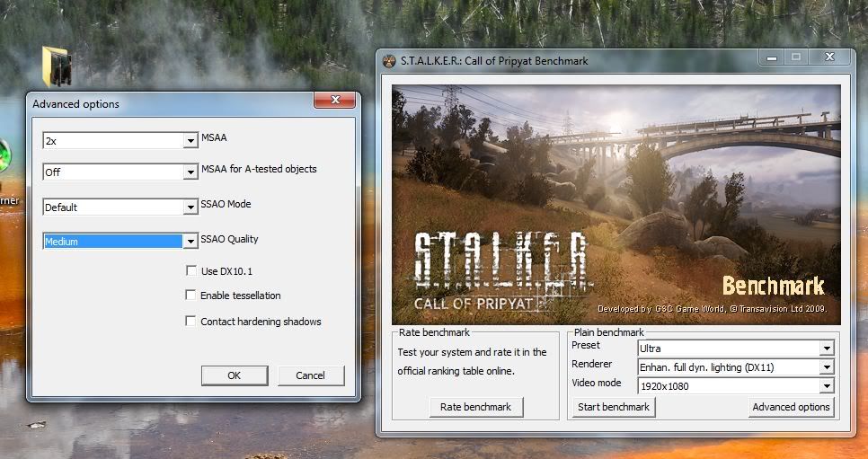Viewport: 868px width, 459px height.
Task: Click the Renderer label text
Action: coord(592,364)
